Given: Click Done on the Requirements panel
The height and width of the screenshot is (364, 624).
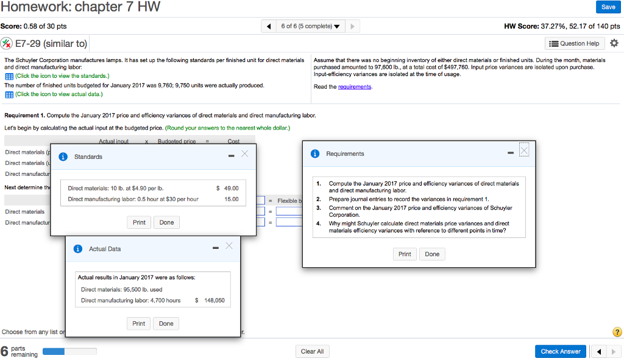Looking at the screenshot, I should coord(432,254).
